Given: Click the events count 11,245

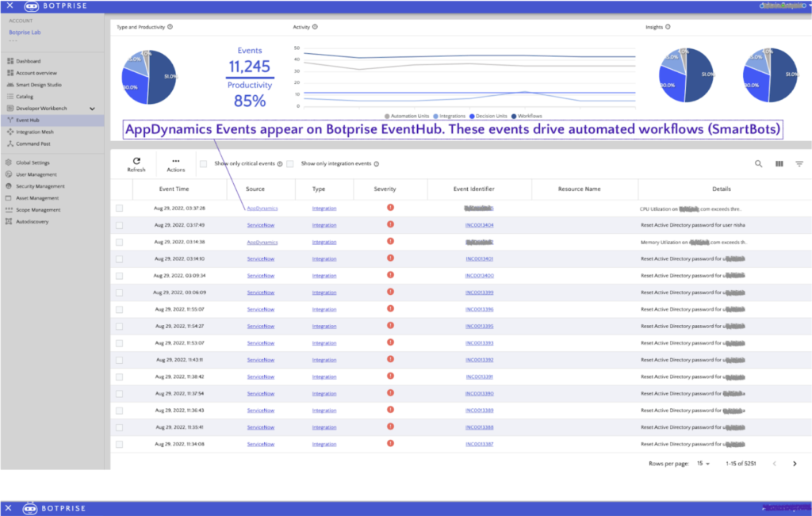Looking at the screenshot, I should 250,67.
